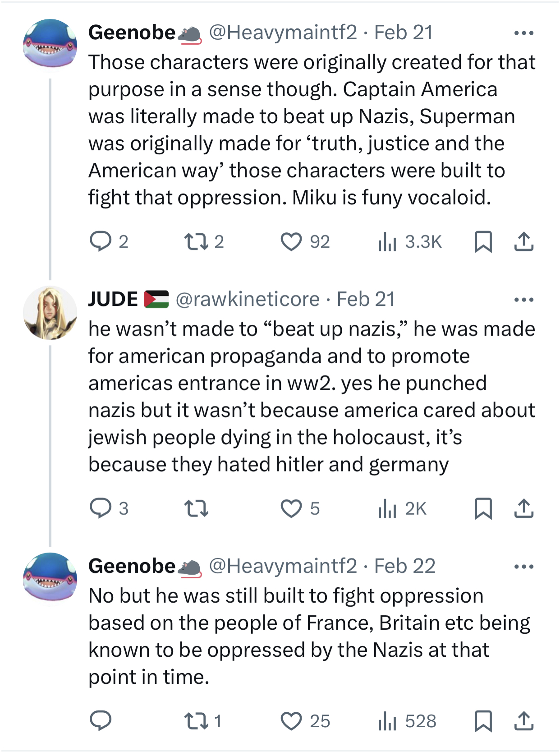Open more options on Geenobe's Feb 21 tweet
Screen dimensions: 560x752
click(523, 33)
